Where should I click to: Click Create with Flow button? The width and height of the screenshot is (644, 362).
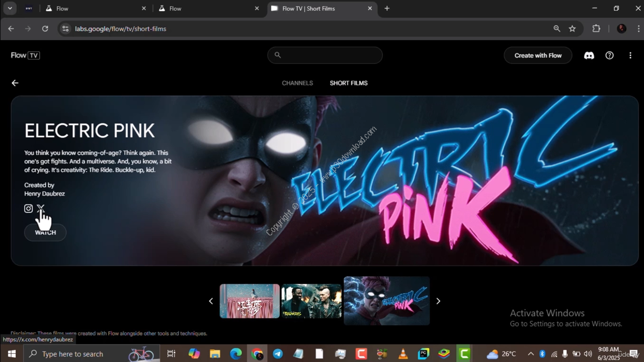click(538, 55)
